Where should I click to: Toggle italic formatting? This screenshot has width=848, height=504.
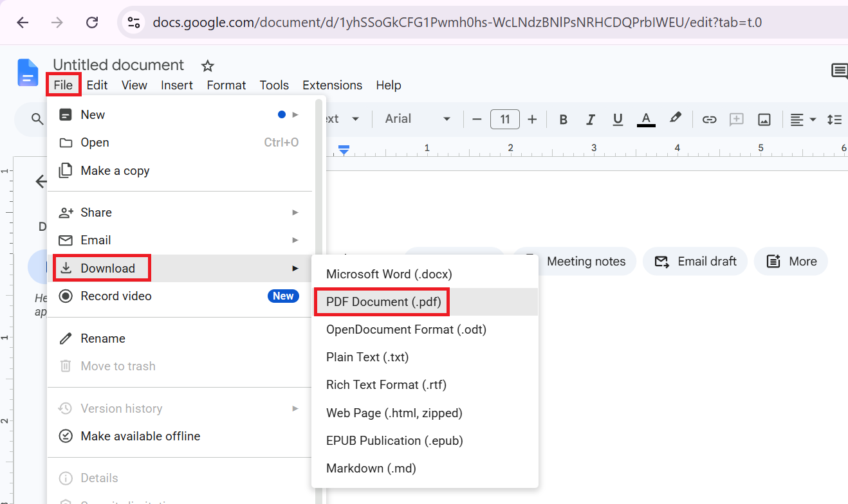591,119
